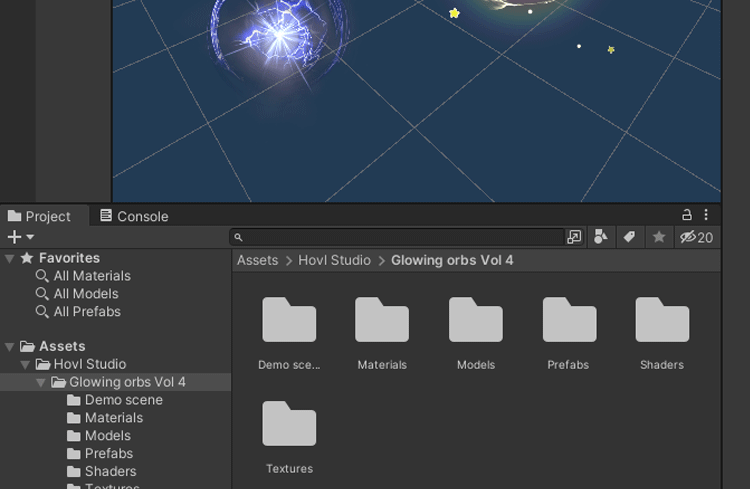Click the search by label tag icon
750x502 pixels.
pyautogui.click(x=629, y=237)
